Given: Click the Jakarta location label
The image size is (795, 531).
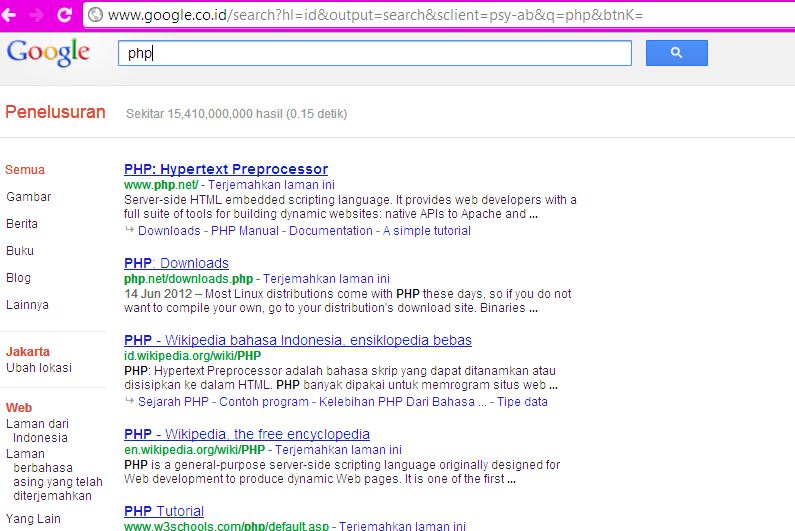Looking at the screenshot, I should click(x=28, y=351).
